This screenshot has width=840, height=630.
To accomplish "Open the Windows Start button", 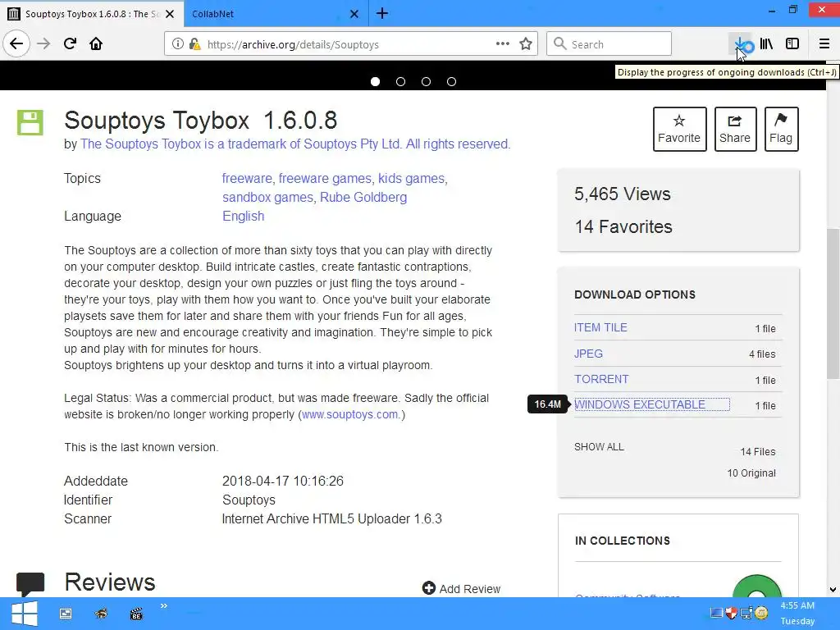I will click(x=24, y=614).
